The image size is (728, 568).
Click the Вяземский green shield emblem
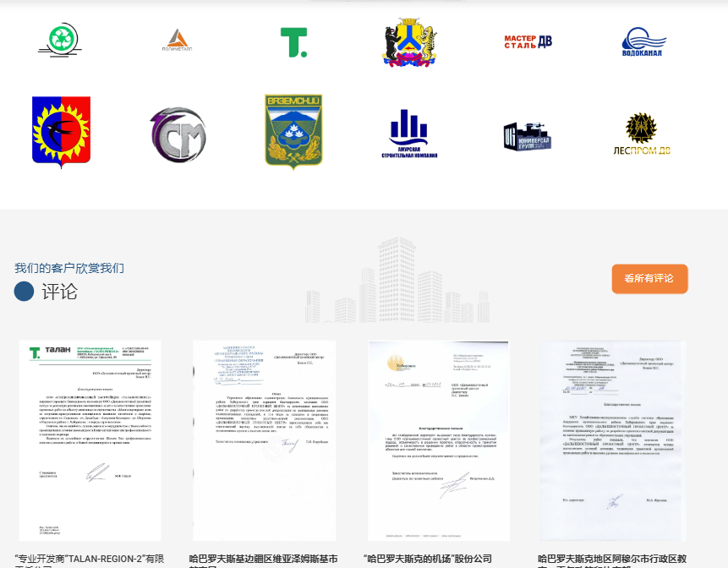click(x=293, y=133)
